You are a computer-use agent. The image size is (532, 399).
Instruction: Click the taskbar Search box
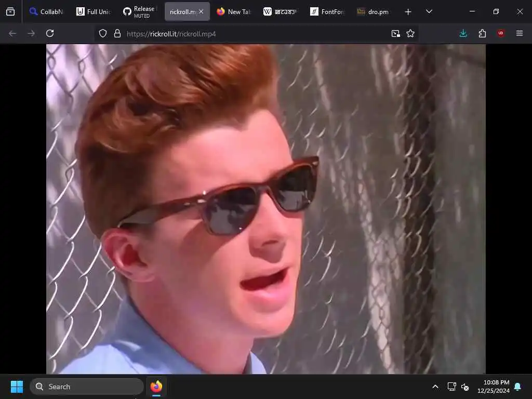click(x=87, y=387)
